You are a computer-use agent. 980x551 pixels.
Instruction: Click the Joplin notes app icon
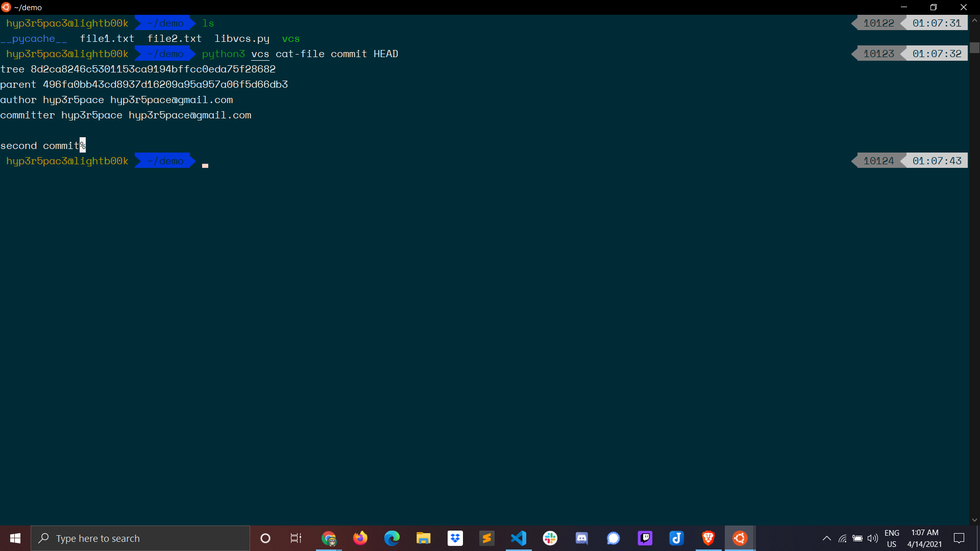coord(676,538)
